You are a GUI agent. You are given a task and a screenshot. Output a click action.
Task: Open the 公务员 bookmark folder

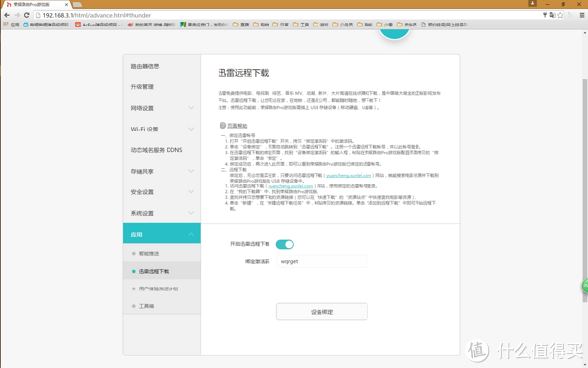(x=343, y=25)
